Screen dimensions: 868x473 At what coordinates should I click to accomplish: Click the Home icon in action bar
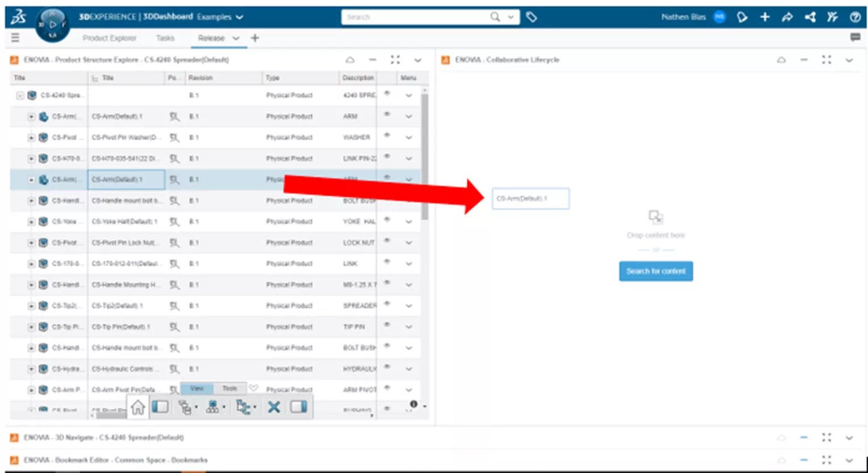point(138,407)
